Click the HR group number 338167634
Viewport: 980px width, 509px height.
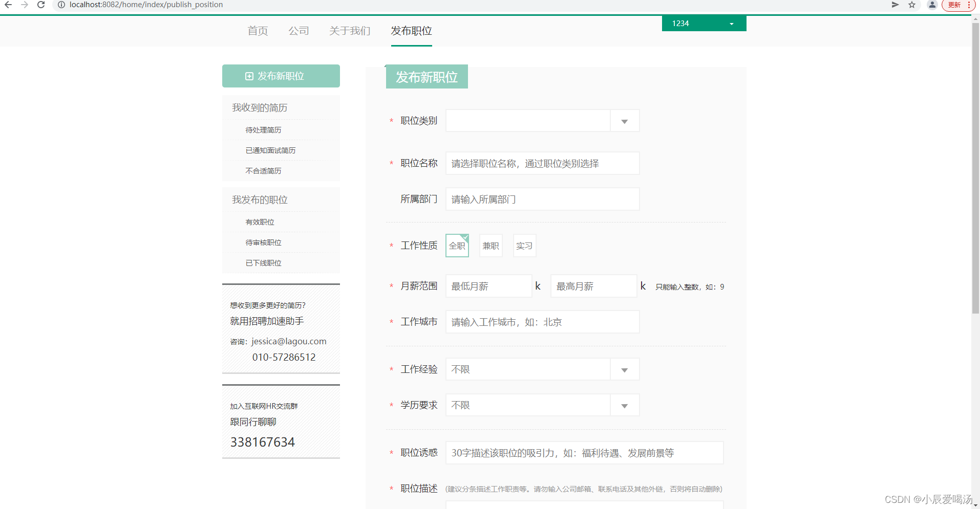(x=262, y=442)
